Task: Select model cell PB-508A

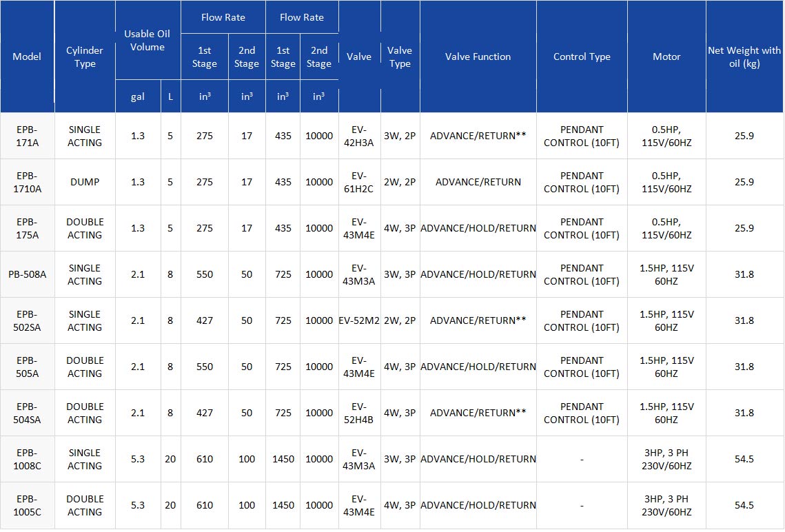Action: (27, 274)
